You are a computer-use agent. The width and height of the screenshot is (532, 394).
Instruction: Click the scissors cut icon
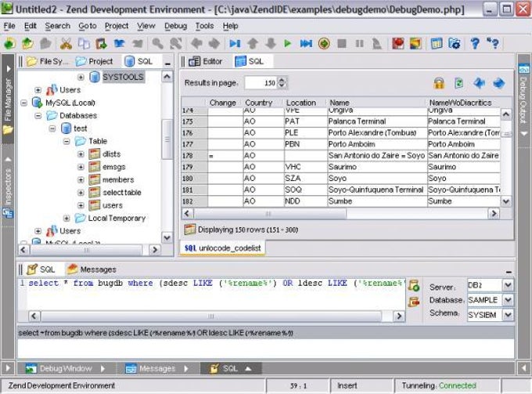point(66,44)
